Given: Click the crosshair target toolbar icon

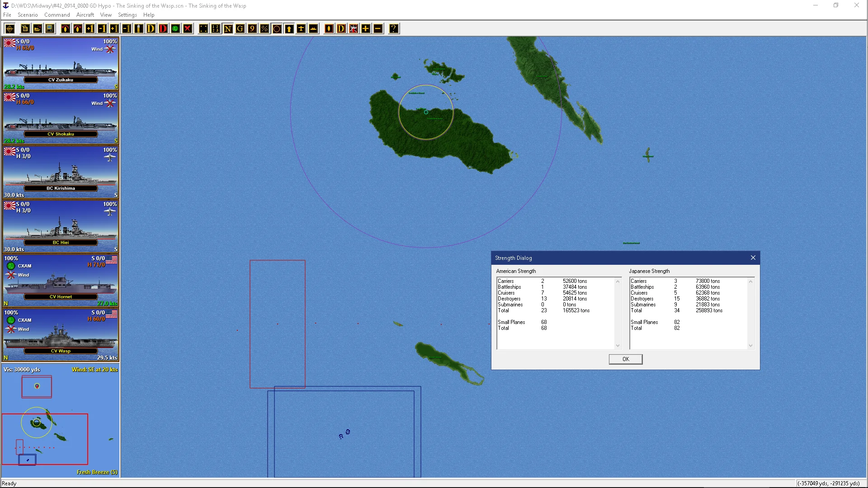Looking at the screenshot, I should coord(10,29).
